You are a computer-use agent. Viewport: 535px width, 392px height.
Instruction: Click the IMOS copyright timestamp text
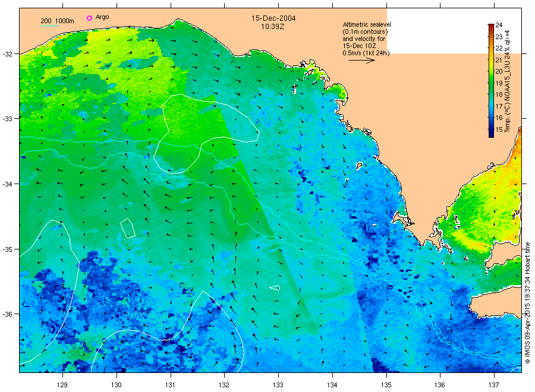coord(527,303)
